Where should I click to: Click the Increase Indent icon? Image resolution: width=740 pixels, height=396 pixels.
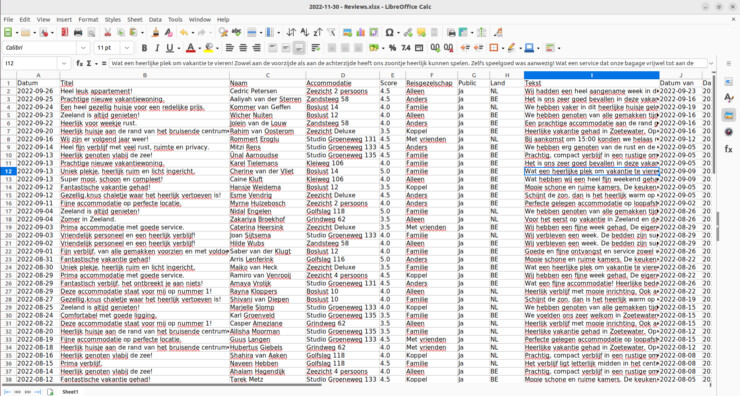(465, 48)
